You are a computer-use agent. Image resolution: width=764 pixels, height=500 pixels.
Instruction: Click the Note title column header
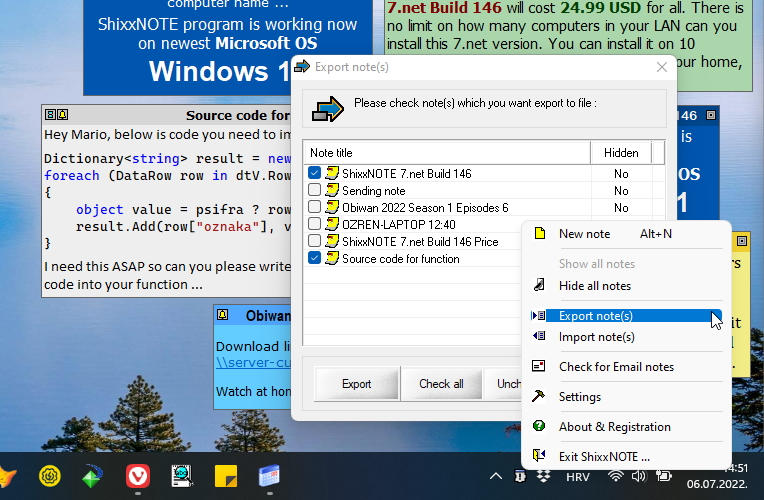(x=447, y=153)
